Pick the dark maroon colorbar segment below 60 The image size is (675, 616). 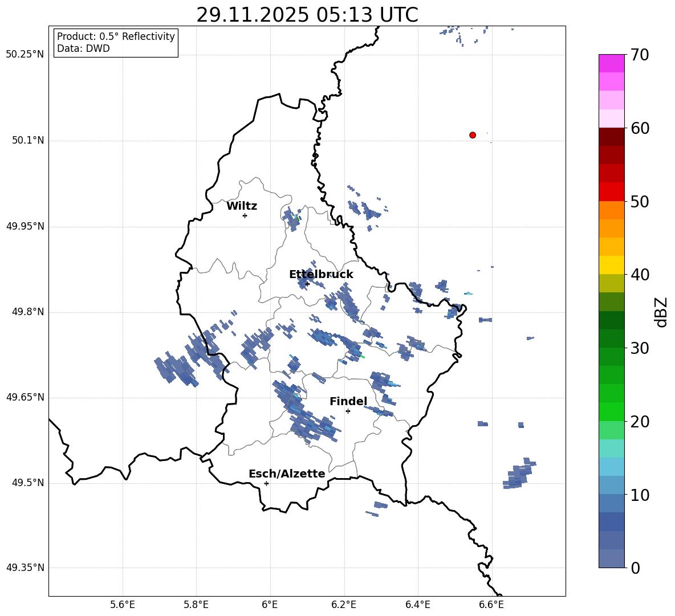coord(611,137)
